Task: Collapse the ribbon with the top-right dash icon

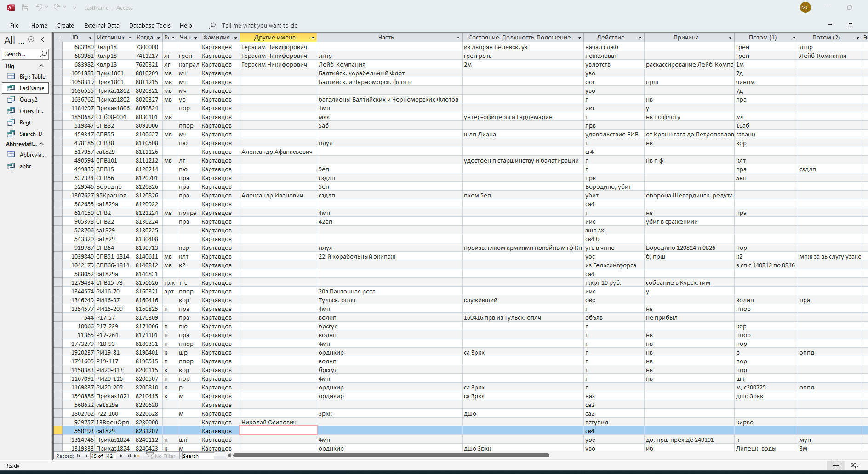Action: coord(829,25)
